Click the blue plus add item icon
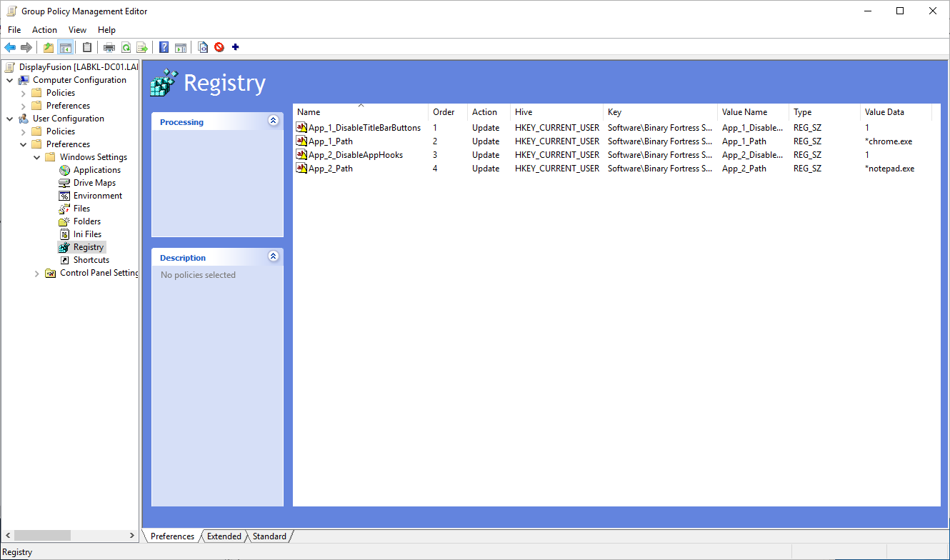Viewport: 950px width, 560px height. pos(236,48)
